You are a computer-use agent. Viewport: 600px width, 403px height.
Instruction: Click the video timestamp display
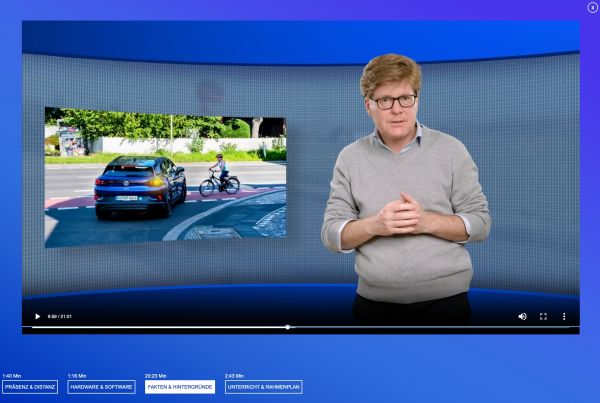click(x=60, y=316)
